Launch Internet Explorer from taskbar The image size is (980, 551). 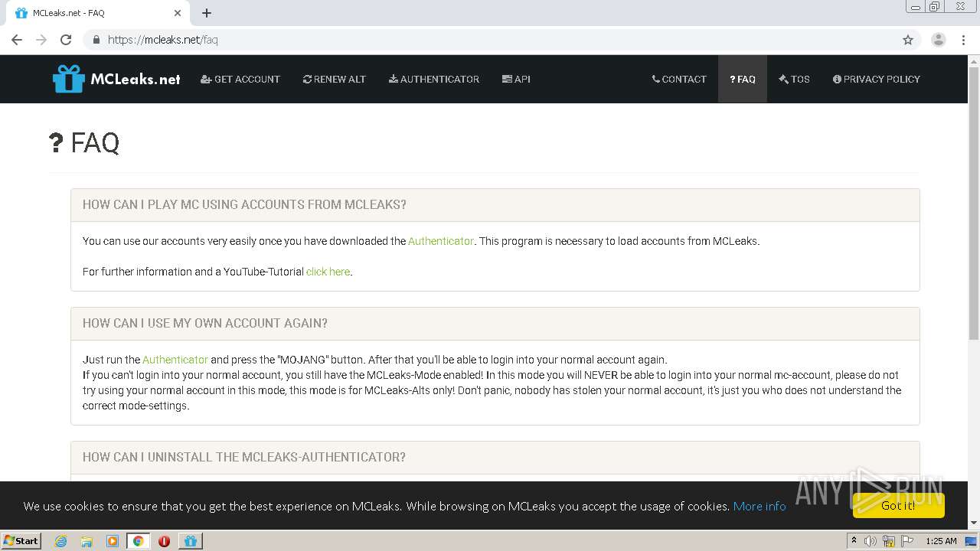(60, 541)
